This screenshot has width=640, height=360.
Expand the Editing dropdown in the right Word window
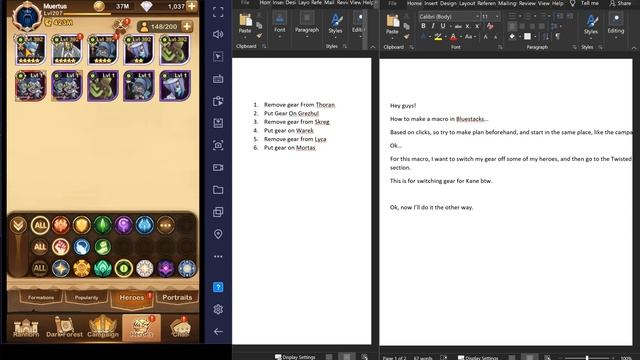pyautogui.click(x=616, y=24)
